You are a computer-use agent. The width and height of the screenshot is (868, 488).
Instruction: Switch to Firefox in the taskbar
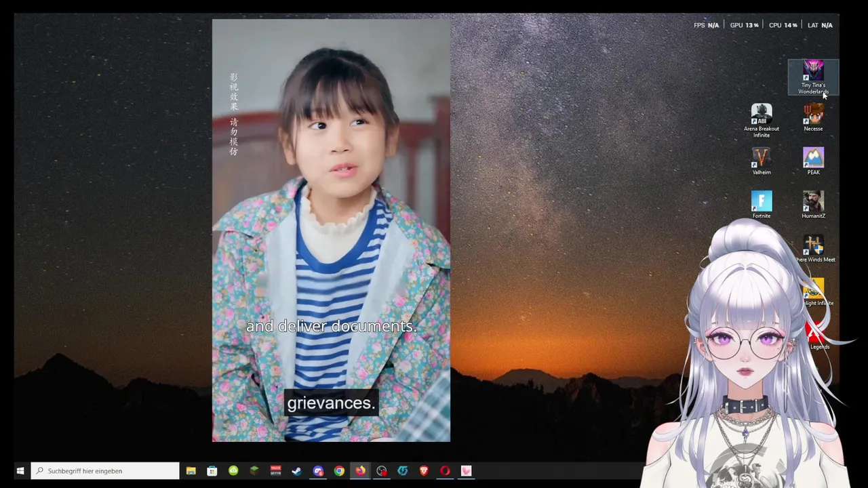pyautogui.click(x=360, y=470)
